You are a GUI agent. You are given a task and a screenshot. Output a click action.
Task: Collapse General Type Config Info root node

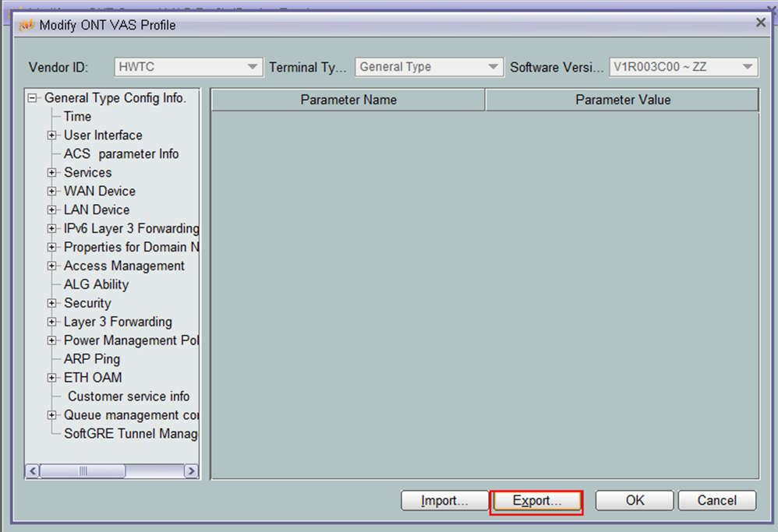tap(33, 98)
